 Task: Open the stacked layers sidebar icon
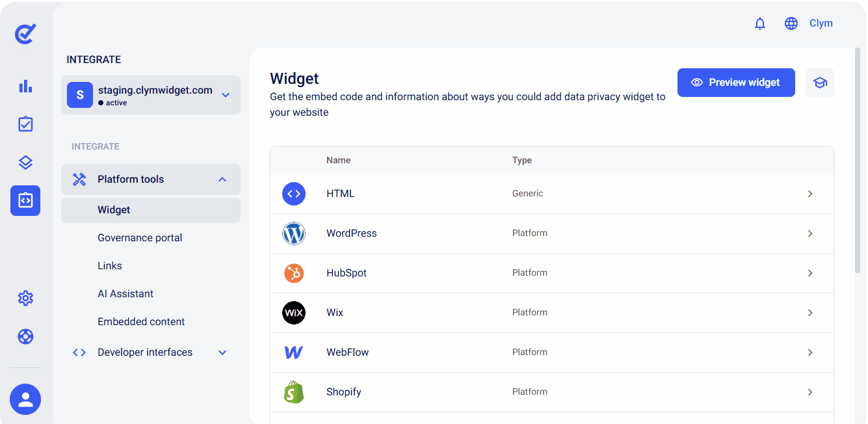(x=25, y=163)
